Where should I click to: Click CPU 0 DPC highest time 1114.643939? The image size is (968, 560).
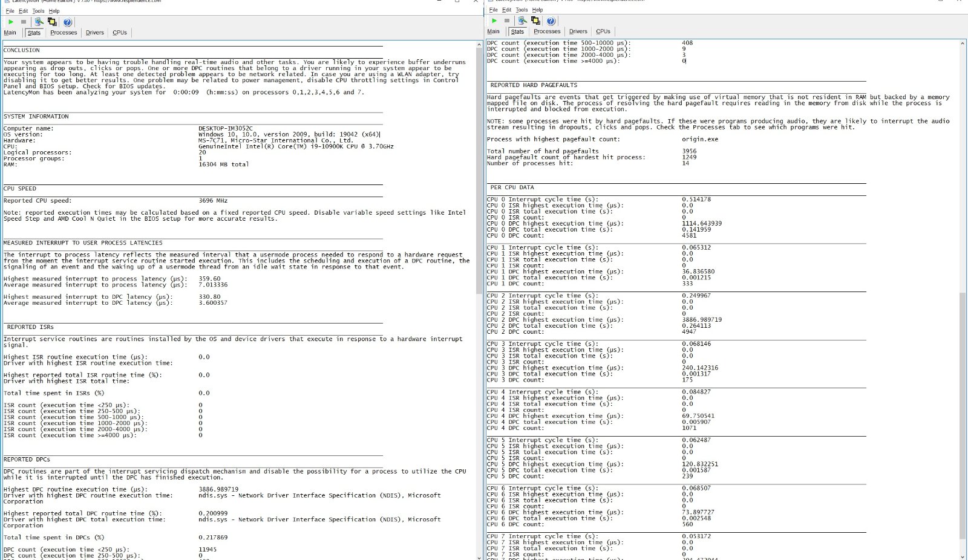click(x=702, y=224)
